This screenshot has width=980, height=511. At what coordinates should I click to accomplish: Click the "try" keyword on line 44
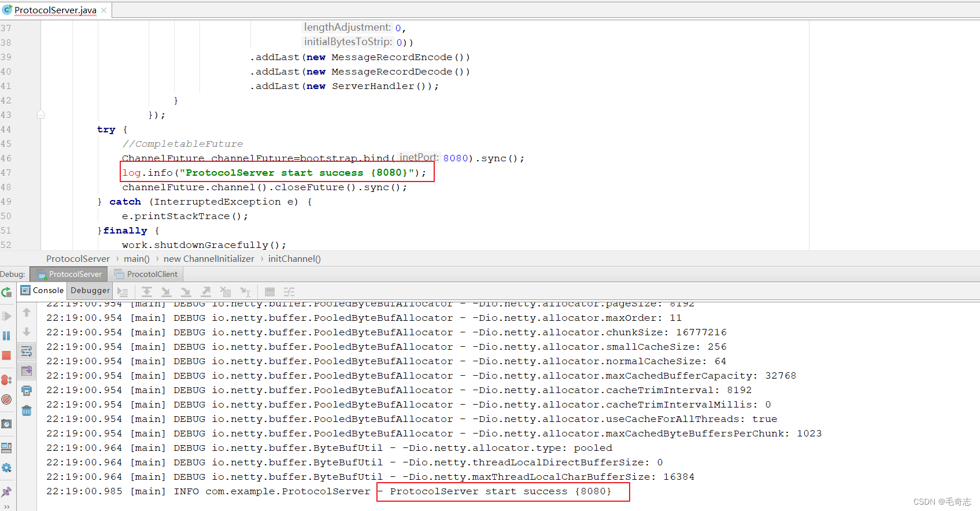106,129
